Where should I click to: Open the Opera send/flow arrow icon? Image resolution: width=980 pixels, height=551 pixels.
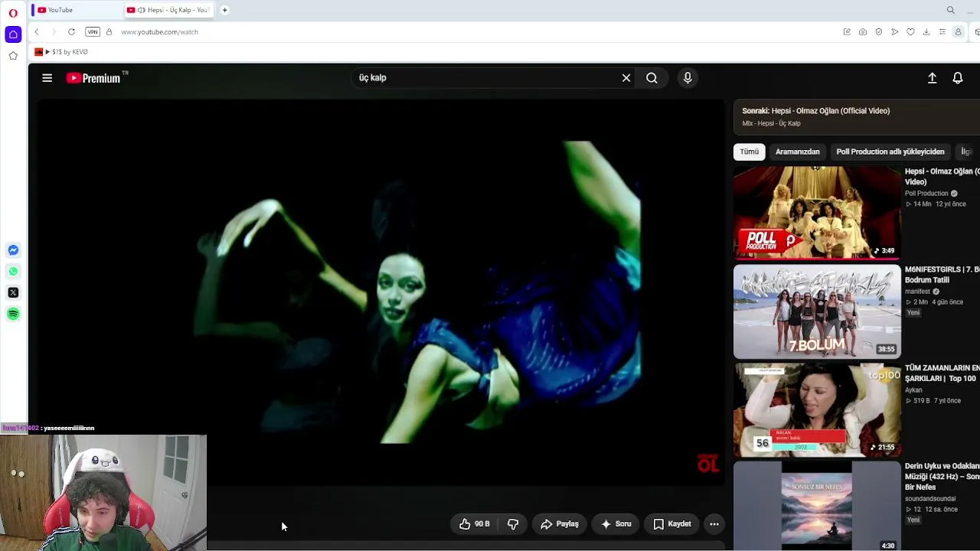pos(894,32)
